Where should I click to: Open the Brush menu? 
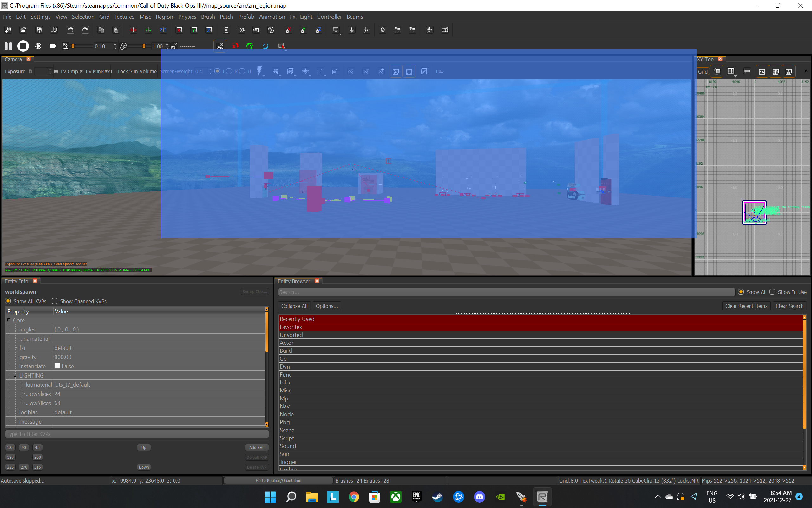click(x=208, y=17)
